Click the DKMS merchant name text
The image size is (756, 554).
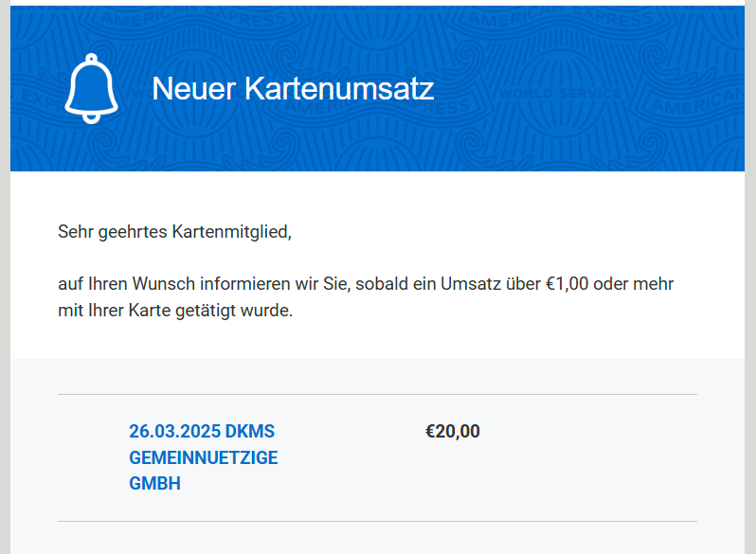pos(250,432)
